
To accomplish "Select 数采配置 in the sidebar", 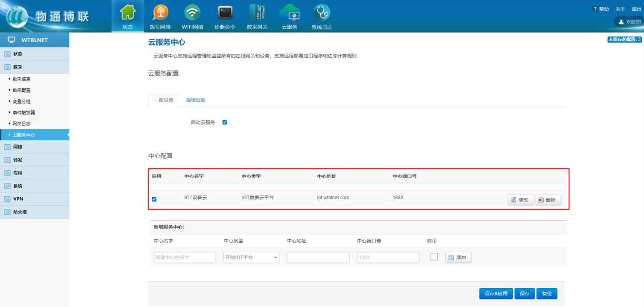I will click(x=22, y=90).
